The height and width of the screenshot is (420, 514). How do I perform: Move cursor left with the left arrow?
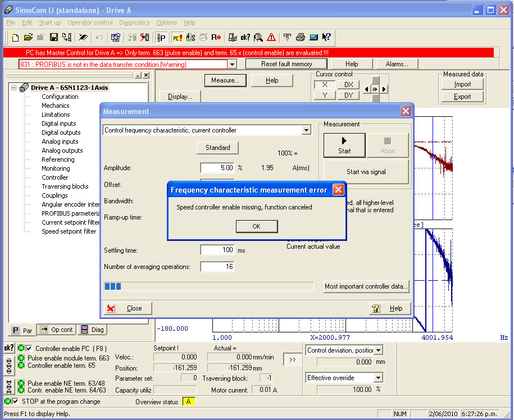(x=367, y=89)
